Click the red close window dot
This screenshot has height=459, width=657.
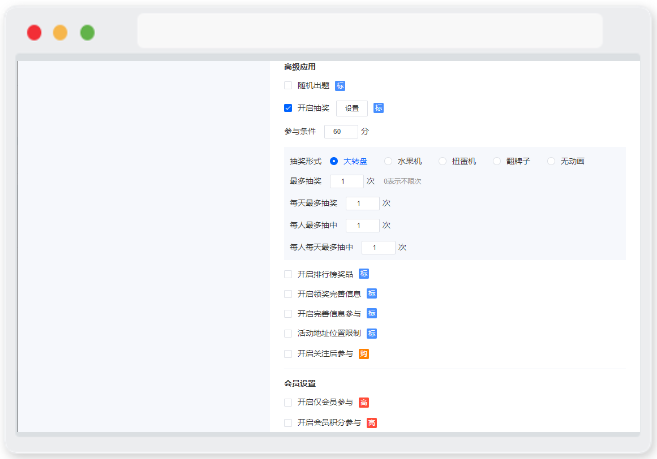[34, 33]
